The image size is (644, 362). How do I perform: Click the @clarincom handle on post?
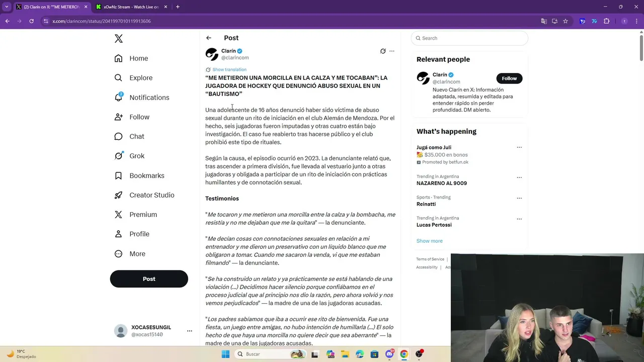[x=235, y=58]
